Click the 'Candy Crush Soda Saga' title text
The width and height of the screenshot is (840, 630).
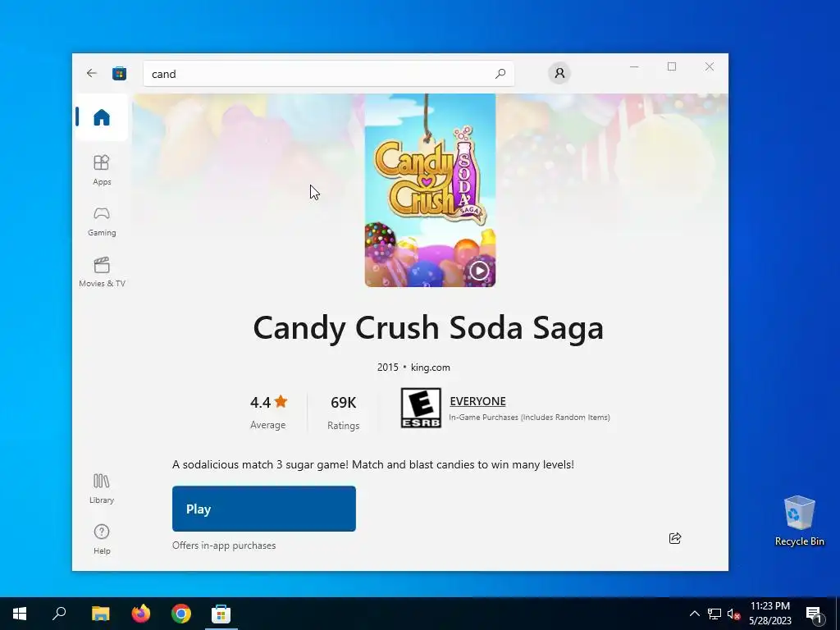pyautogui.click(x=428, y=327)
